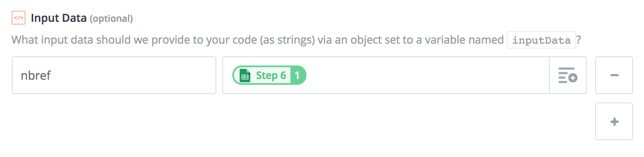The height and width of the screenshot is (157, 644).
Task: Click value field just before Step 6 pill
Action: [x=228, y=76]
